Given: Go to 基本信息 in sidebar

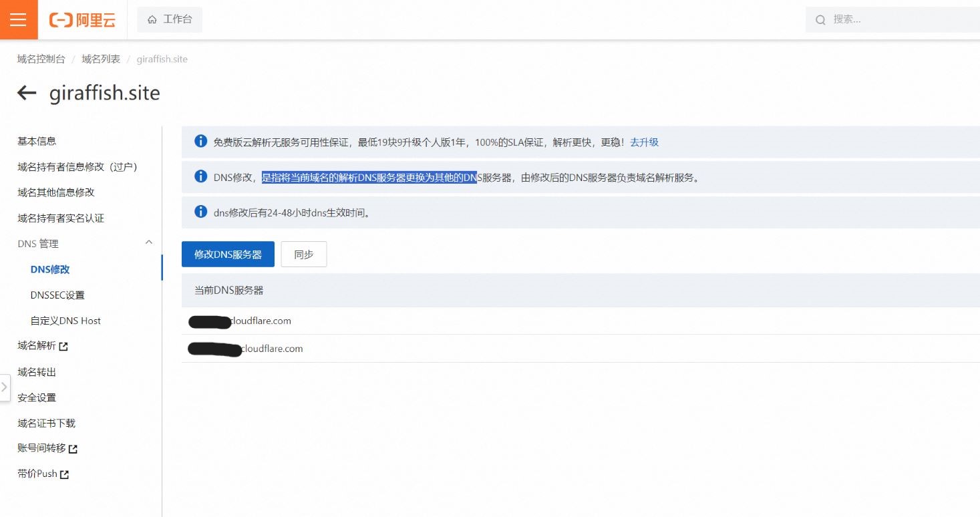Looking at the screenshot, I should [x=37, y=141].
